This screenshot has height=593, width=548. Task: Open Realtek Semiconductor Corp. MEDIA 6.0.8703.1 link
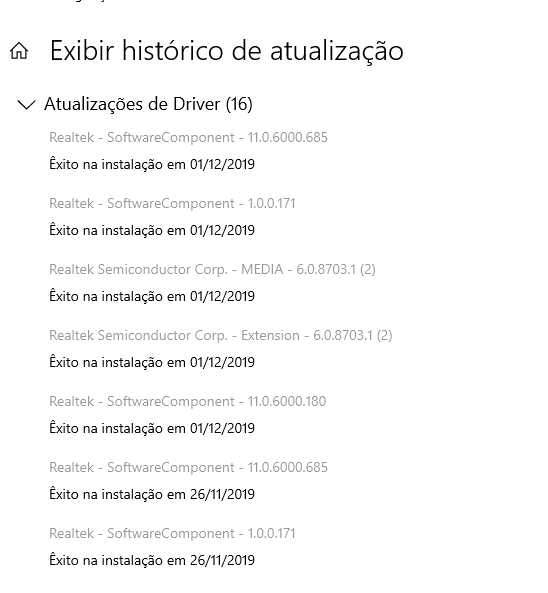click(212, 270)
